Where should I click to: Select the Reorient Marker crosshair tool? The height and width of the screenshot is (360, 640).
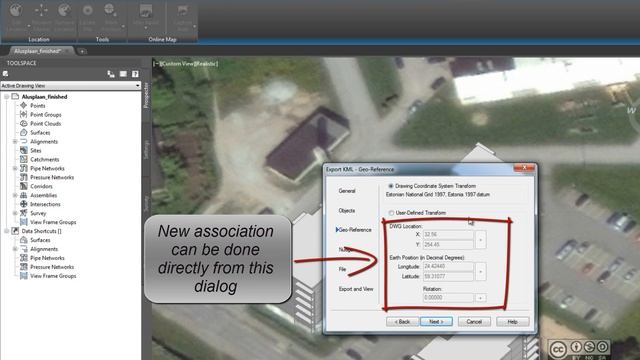(41, 18)
